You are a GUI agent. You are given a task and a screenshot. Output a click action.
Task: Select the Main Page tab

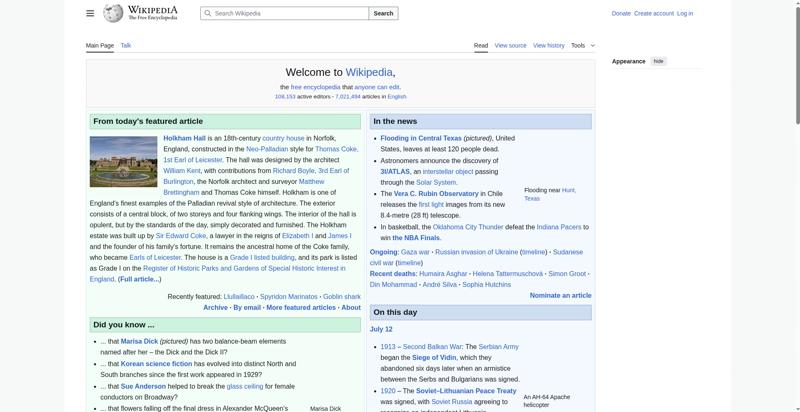(99, 45)
